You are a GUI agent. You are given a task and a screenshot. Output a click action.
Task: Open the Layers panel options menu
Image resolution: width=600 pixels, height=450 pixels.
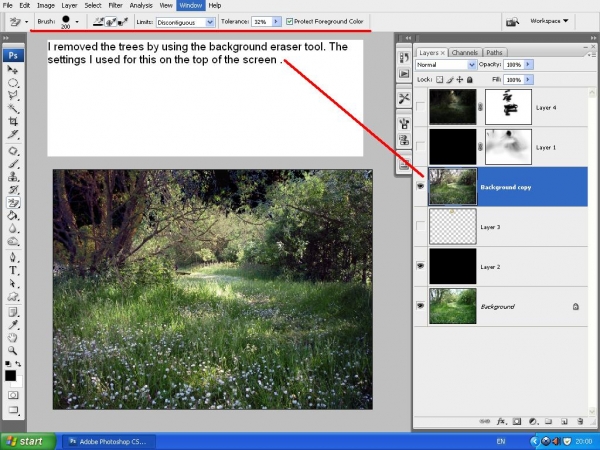pos(593,54)
